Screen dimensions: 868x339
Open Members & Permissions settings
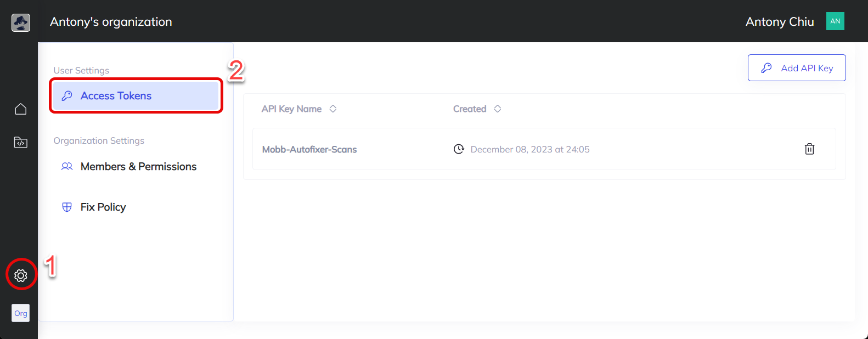[x=138, y=166]
